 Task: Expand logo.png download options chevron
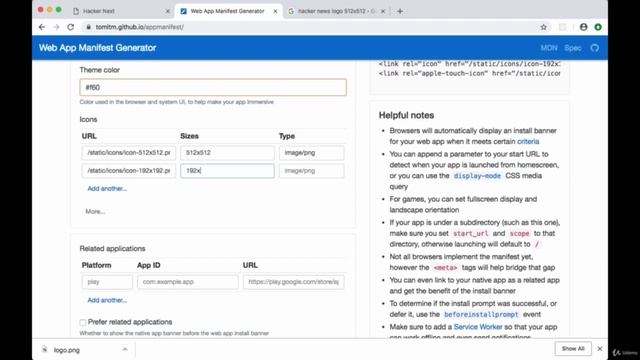[x=125, y=349]
